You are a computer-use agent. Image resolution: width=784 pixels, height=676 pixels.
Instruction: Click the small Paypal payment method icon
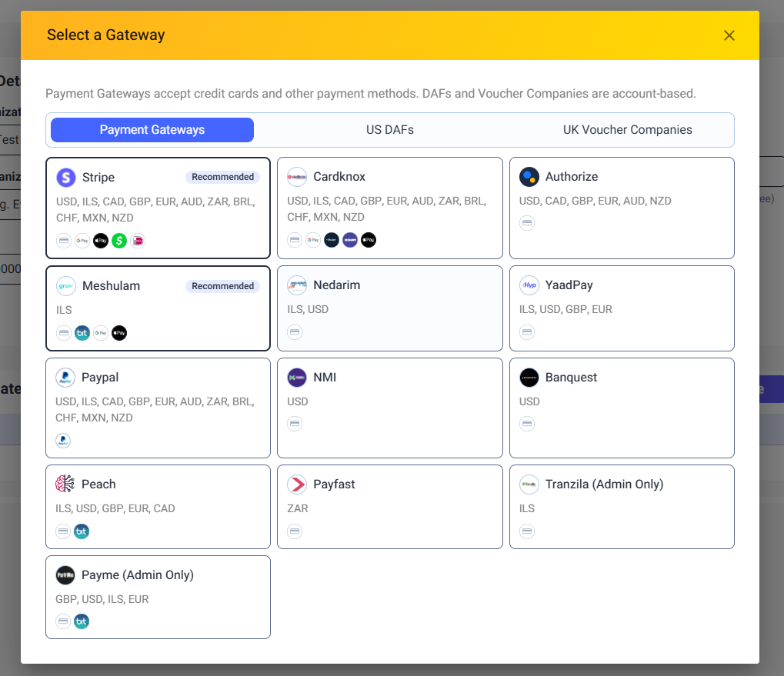63,441
